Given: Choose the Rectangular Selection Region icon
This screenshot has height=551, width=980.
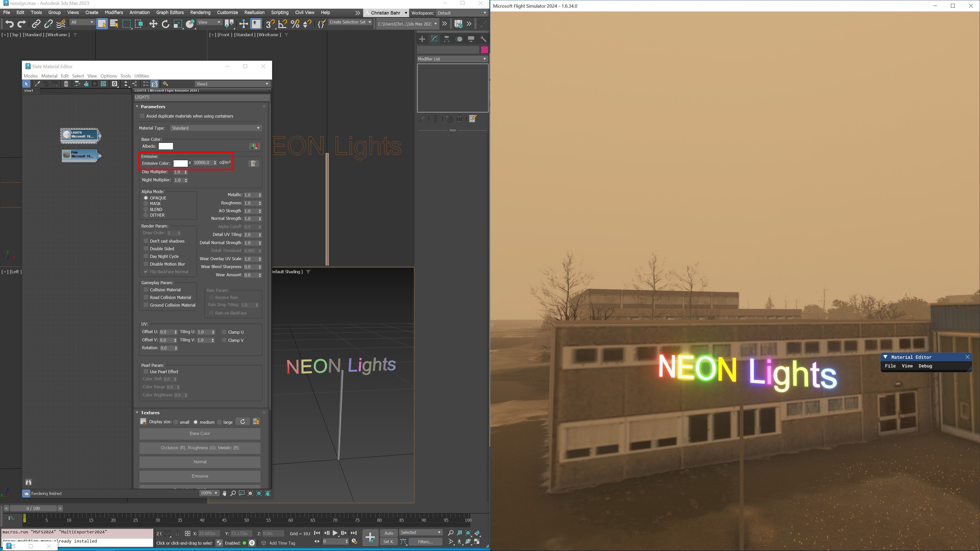Looking at the screenshot, I should pyautogui.click(x=126, y=24).
